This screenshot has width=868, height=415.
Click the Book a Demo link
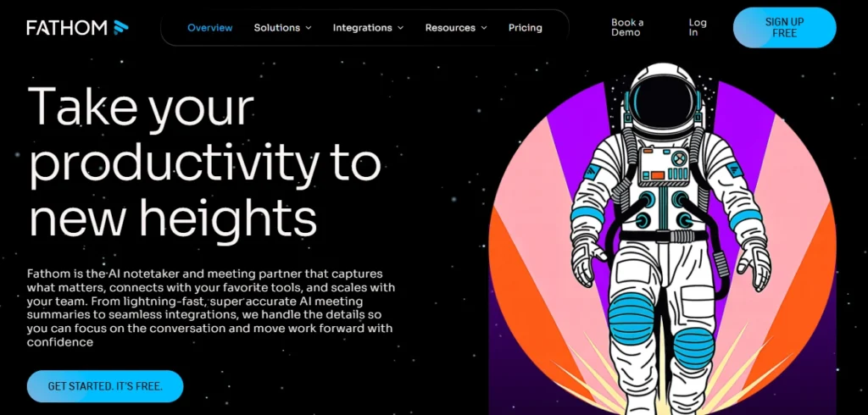coord(627,27)
